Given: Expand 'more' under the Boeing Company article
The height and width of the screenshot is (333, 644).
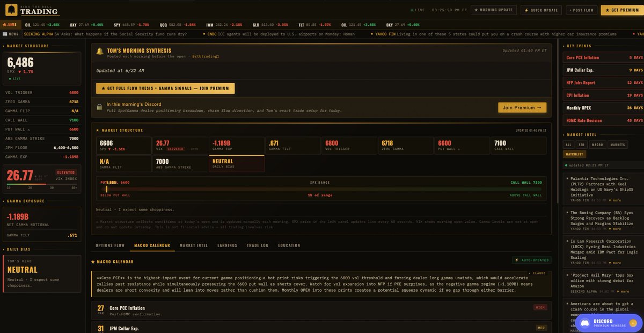Looking at the screenshot, I should (x=616, y=229).
